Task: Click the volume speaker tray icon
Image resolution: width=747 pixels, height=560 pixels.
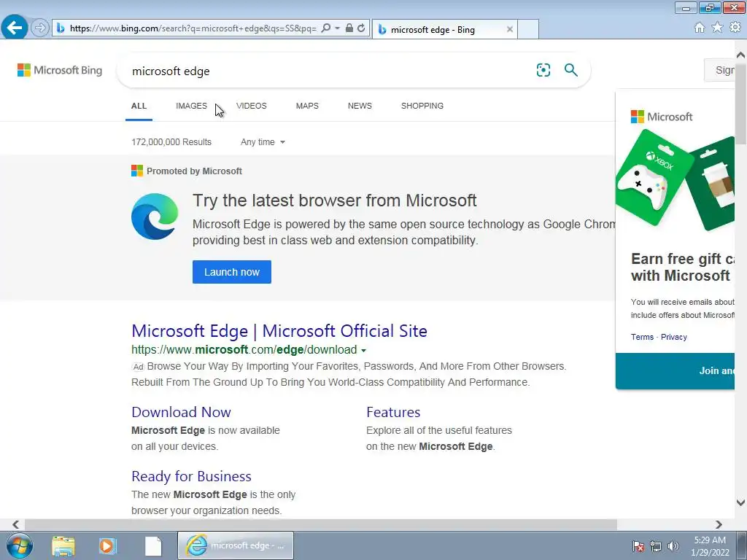Action: [x=673, y=546]
